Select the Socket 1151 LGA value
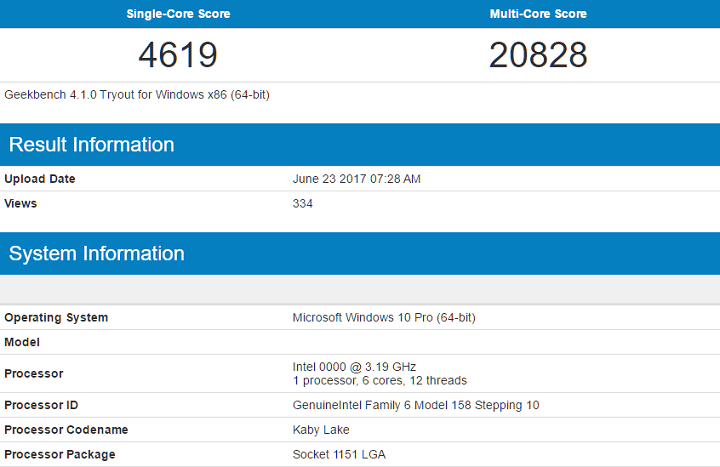The width and height of the screenshot is (720, 467). (339, 455)
